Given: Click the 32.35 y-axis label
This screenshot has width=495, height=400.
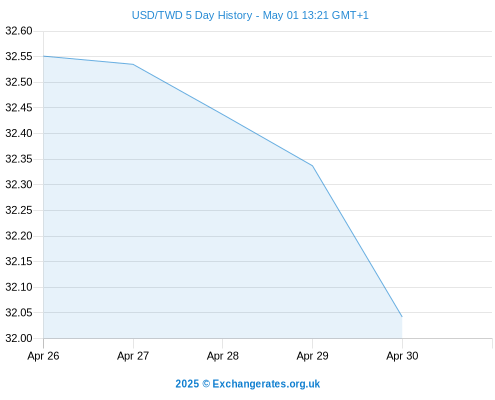Looking at the screenshot, I should [x=19, y=159].
